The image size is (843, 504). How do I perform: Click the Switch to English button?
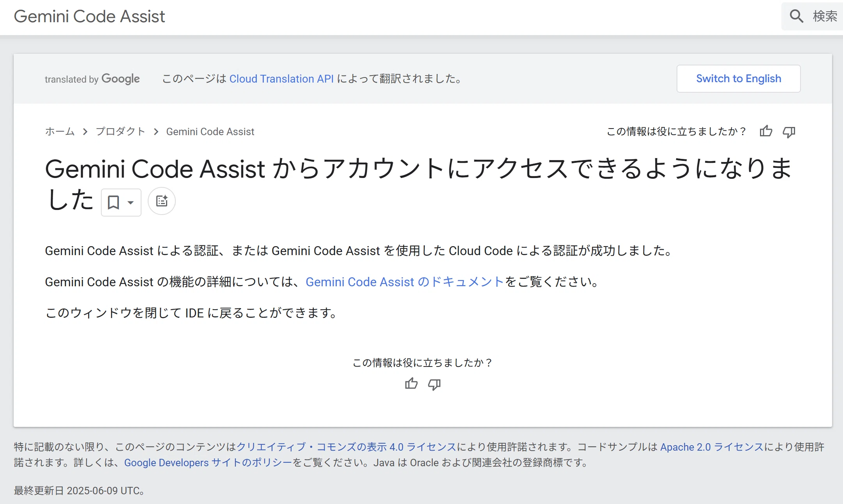(x=739, y=79)
